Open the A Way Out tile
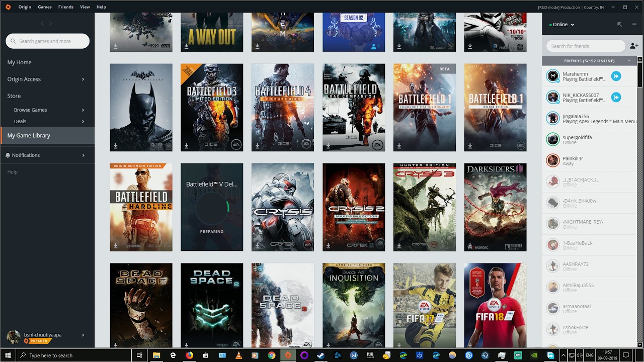The height and width of the screenshot is (362, 644). (212, 32)
